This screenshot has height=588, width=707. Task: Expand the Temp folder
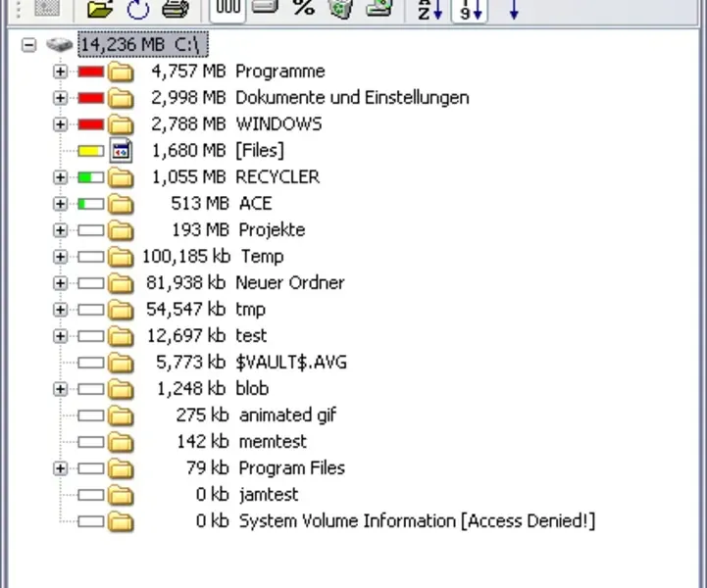click(x=60, y=257)
